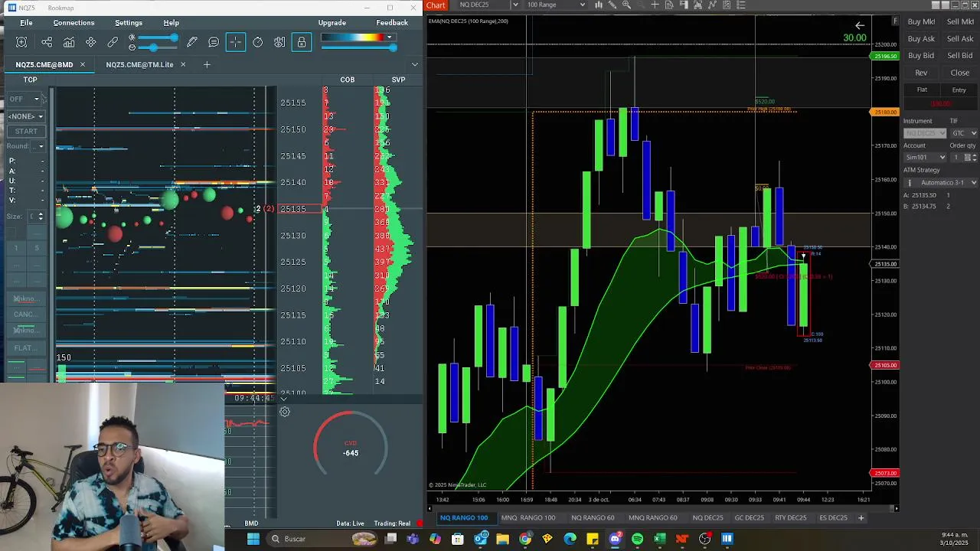Open the File menu in Bookmap
This screenshot has height=551, width=980.
[x=26, y=23]
